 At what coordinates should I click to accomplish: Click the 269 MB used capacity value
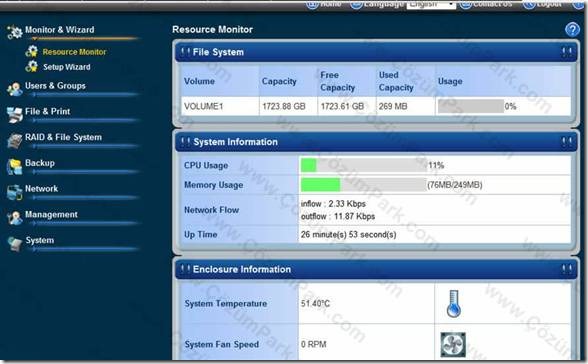click(393, 106)
